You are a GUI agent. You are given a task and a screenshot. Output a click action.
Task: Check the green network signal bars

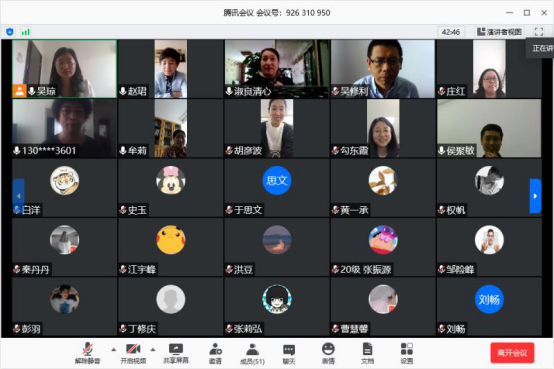tap(25, 32)
